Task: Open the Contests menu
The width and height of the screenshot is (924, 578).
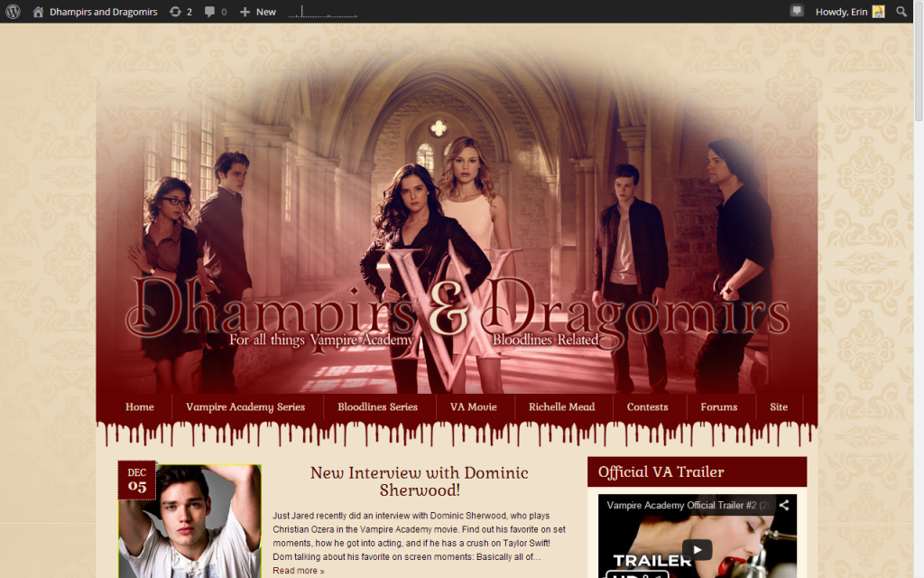Action: pos(647,407)
